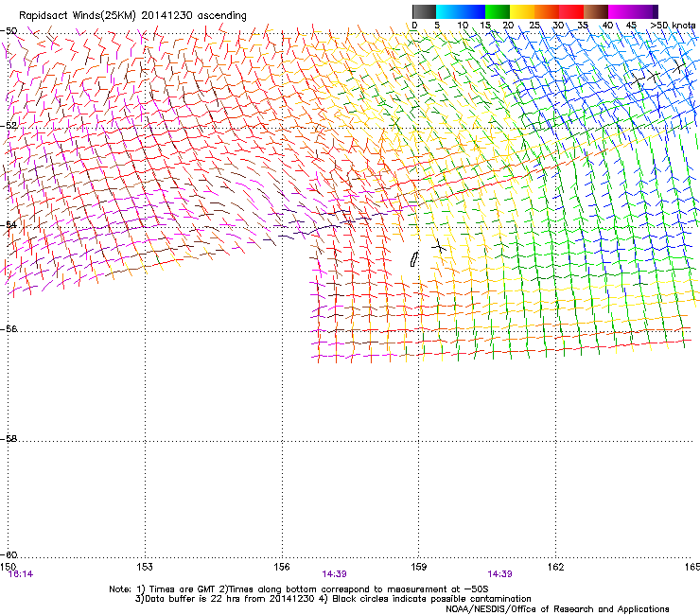The width and height of the screenshot is (700, 615).
Task: Click the black wind barb beside the island
Action: (x=439, y=246)
